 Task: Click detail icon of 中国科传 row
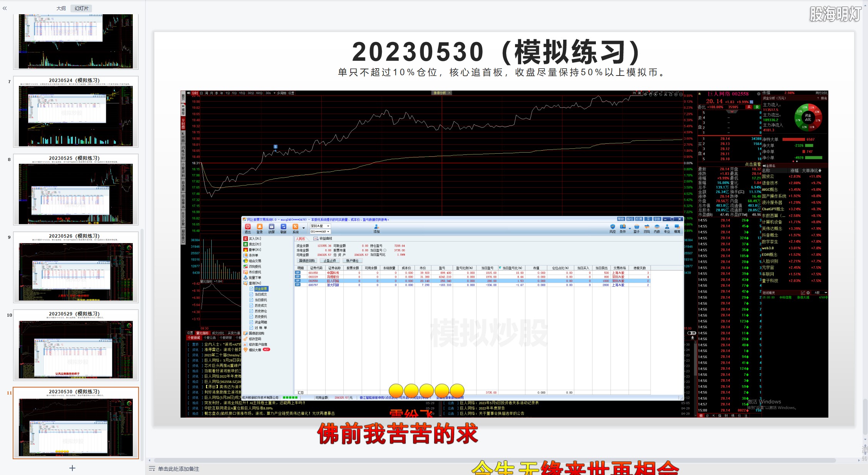(x=298, y=273)
